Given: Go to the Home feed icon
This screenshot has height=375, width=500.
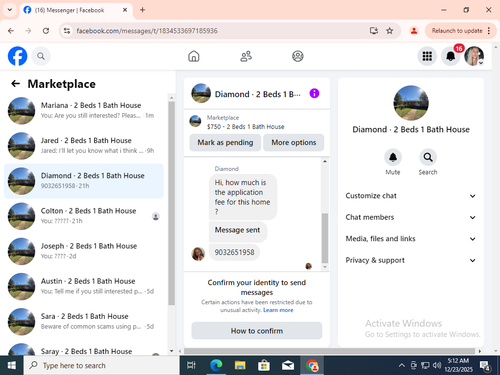Looking at the screenshot, I should tap(194, 56).
